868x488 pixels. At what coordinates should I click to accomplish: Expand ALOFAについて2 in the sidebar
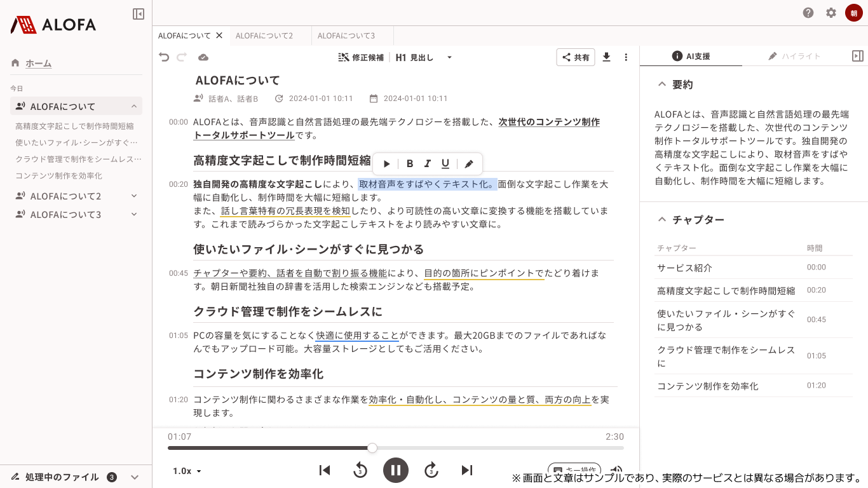coord(134,196)
